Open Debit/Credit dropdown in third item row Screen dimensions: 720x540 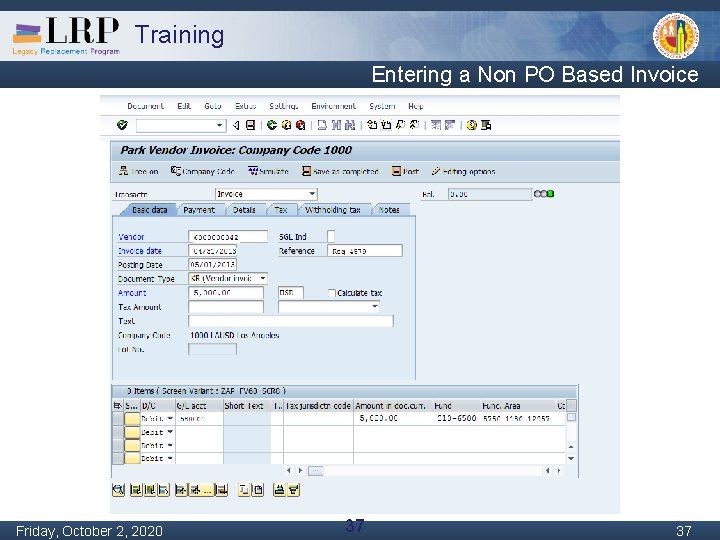[170, 445]
